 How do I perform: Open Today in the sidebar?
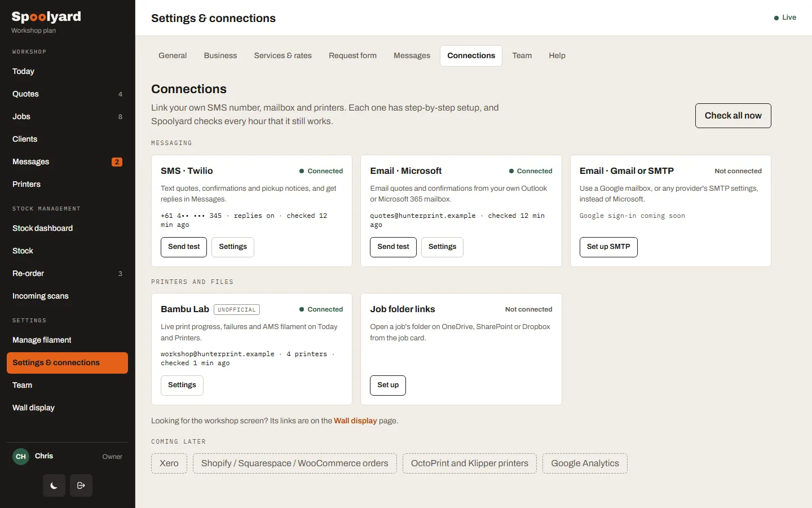[67, 72]
